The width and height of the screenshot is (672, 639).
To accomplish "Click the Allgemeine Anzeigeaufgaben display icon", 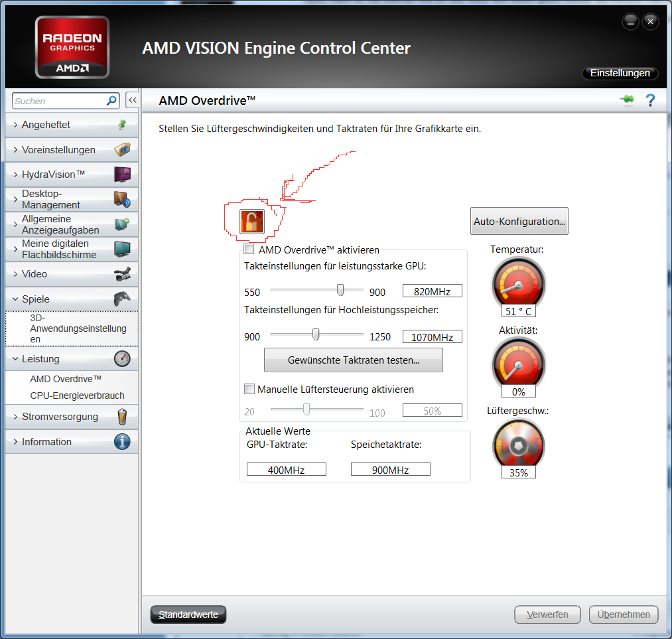I will tap(122, 224).
